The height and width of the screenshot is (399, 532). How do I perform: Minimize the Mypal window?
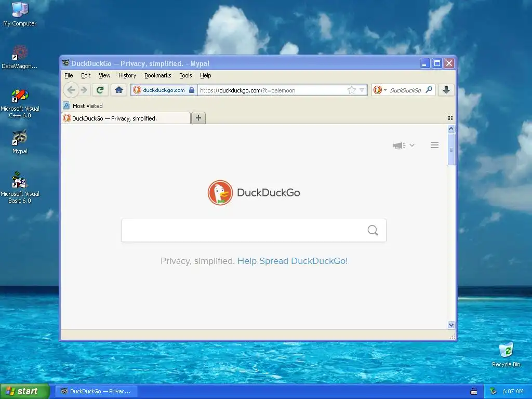pyautogui.click(x=425, y=63)
